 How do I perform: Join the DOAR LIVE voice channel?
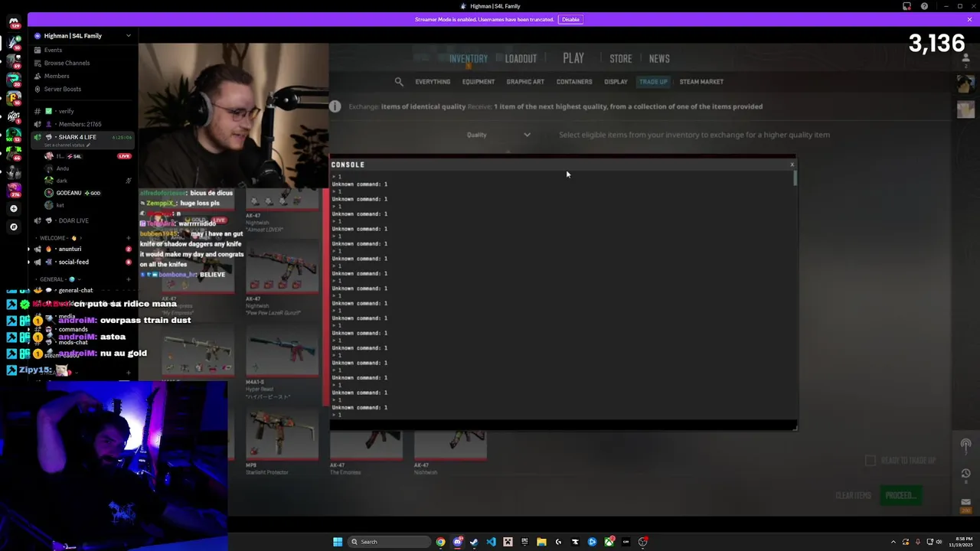click(x=81, y=220)
